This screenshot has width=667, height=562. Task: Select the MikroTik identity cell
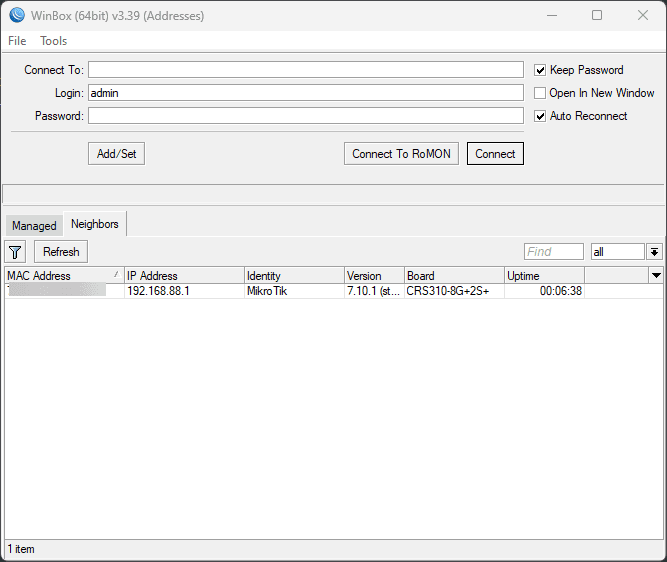294,291
